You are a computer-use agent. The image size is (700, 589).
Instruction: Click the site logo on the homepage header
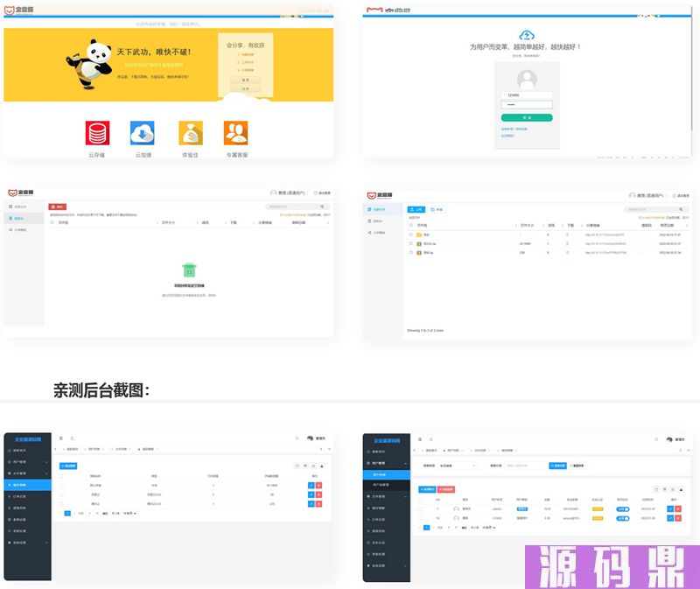(18, 10)
